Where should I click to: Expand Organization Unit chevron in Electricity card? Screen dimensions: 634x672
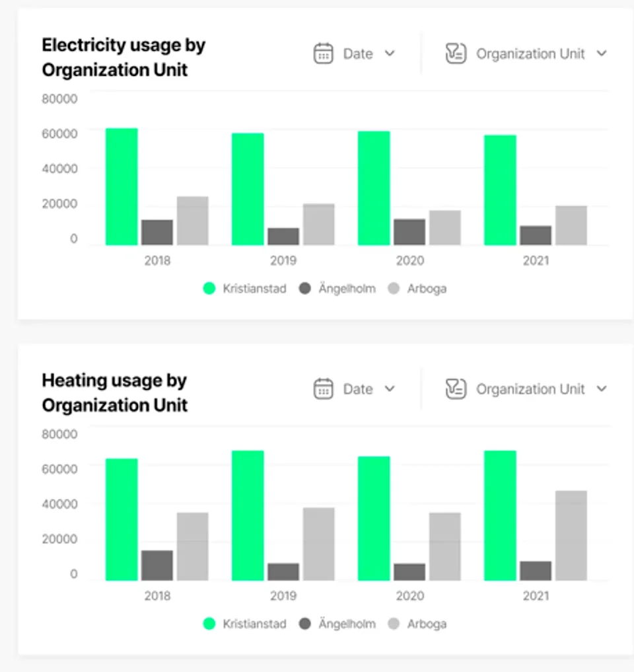click(602, 53)
